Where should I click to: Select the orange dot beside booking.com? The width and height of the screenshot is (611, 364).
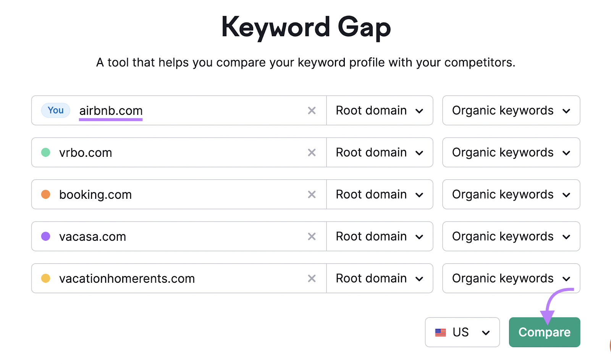[x=46, y=194]
